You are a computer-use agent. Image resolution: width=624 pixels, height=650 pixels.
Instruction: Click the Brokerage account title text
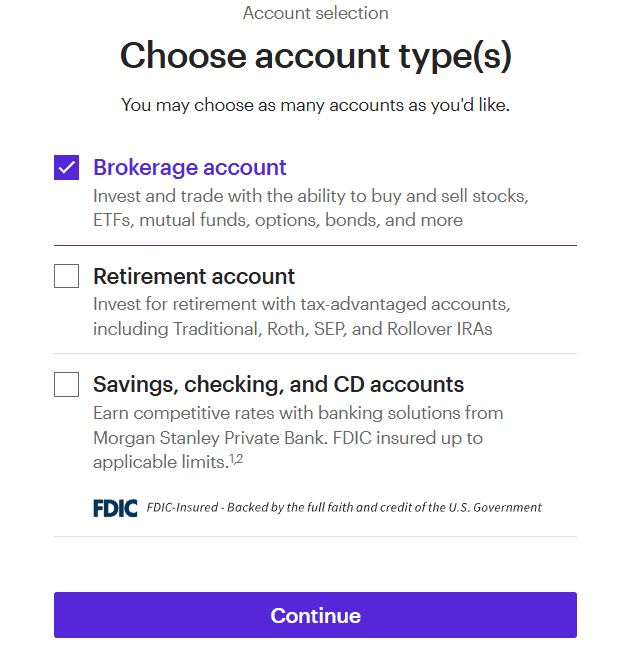190,168
